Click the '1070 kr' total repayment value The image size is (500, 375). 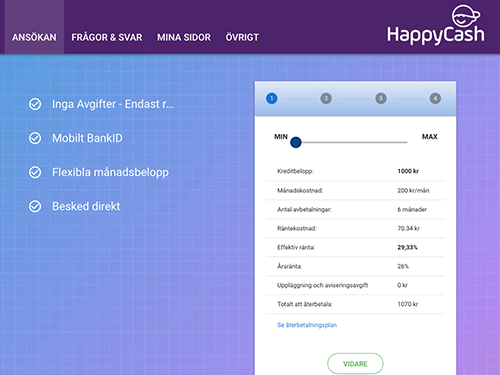(408, 304)
